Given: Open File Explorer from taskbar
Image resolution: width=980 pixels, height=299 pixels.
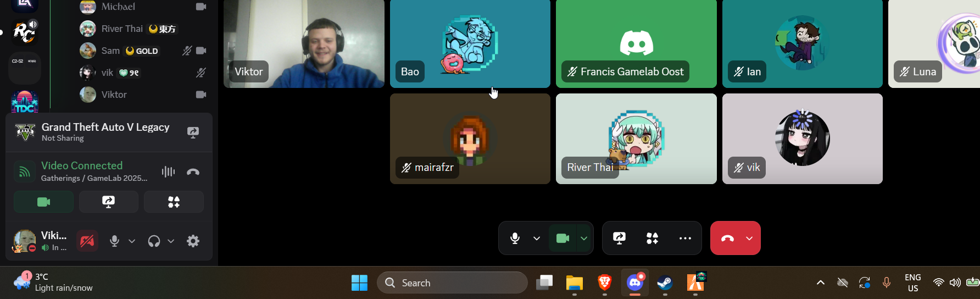Looking at the screenshot, I should (x=575, y=283).
